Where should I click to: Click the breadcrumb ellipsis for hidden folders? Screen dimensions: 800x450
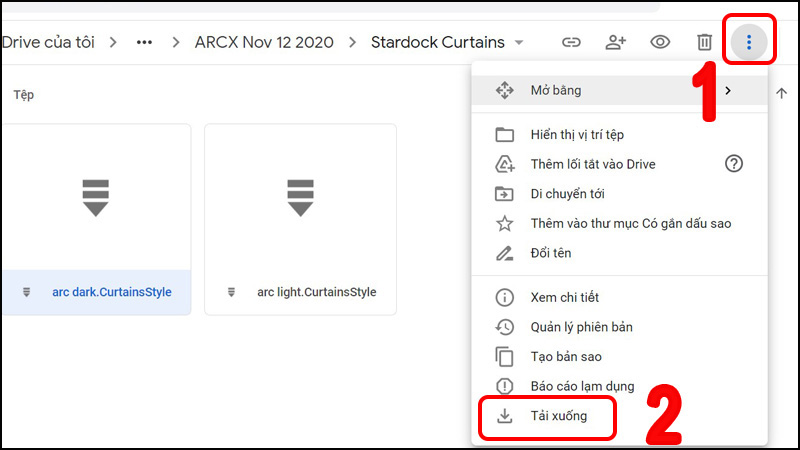coord(144,42)
